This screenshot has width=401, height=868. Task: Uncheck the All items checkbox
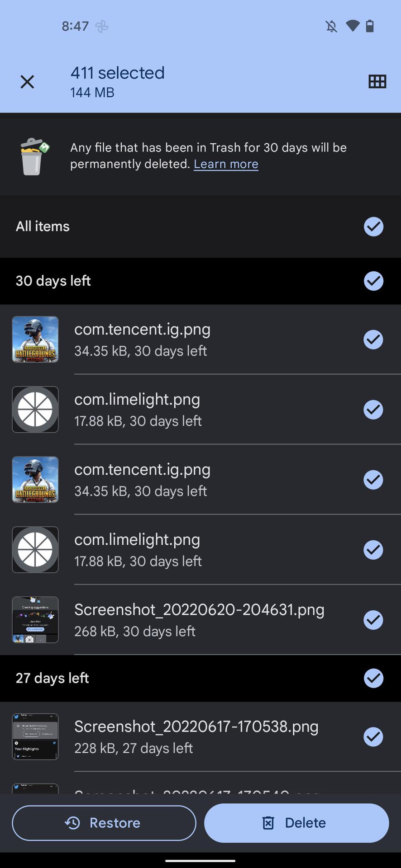(373, 226)
